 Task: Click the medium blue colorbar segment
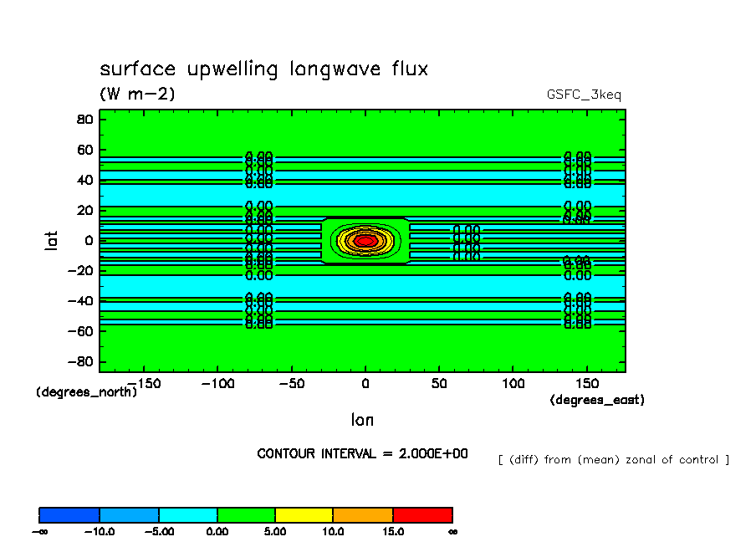point(129,514)
